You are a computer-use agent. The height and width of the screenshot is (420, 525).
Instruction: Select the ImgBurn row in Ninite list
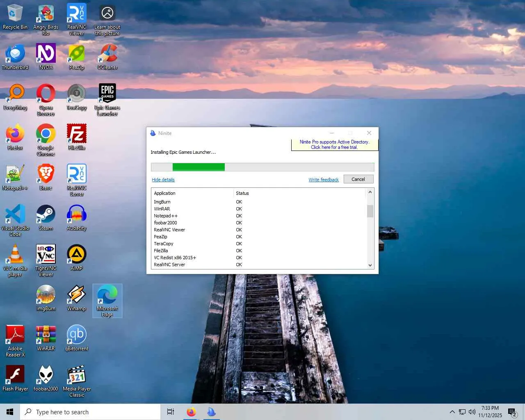258,202
